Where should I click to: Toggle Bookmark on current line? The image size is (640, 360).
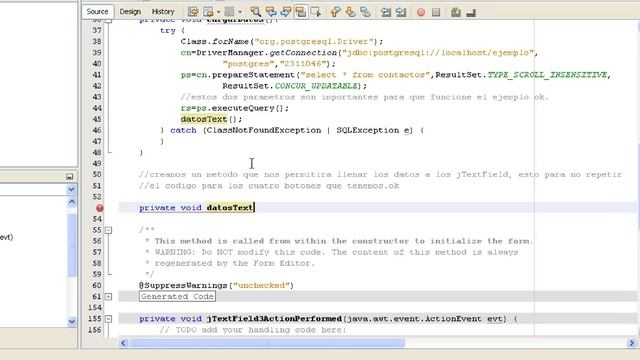pos(365,12)
